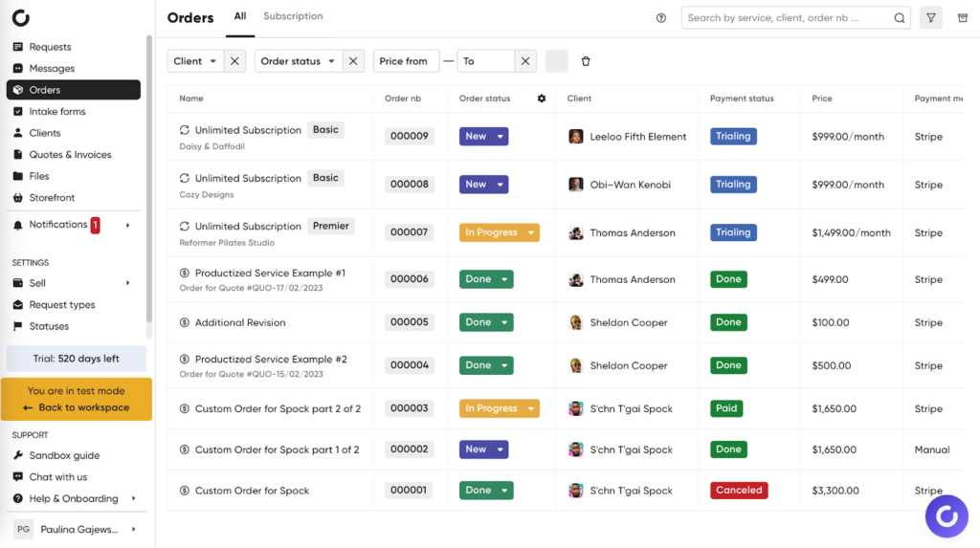Click the price To field

(x=485, y=61)
